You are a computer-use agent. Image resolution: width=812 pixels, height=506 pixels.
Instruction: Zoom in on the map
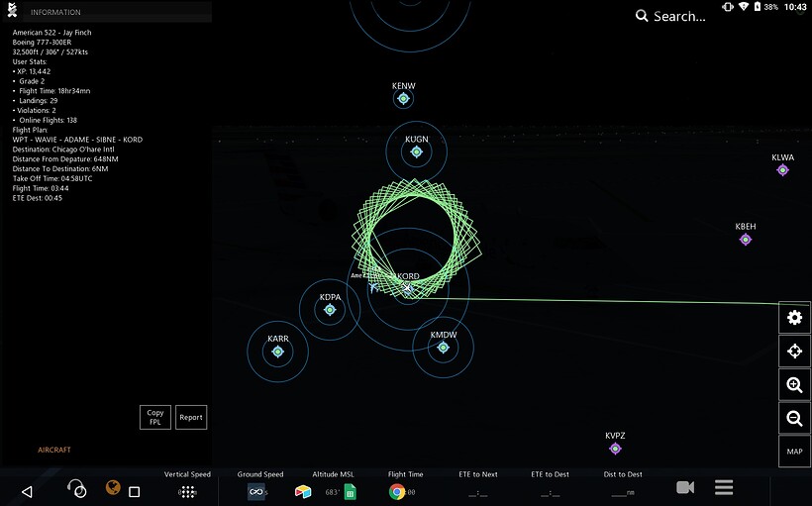[x=794, y=385]
